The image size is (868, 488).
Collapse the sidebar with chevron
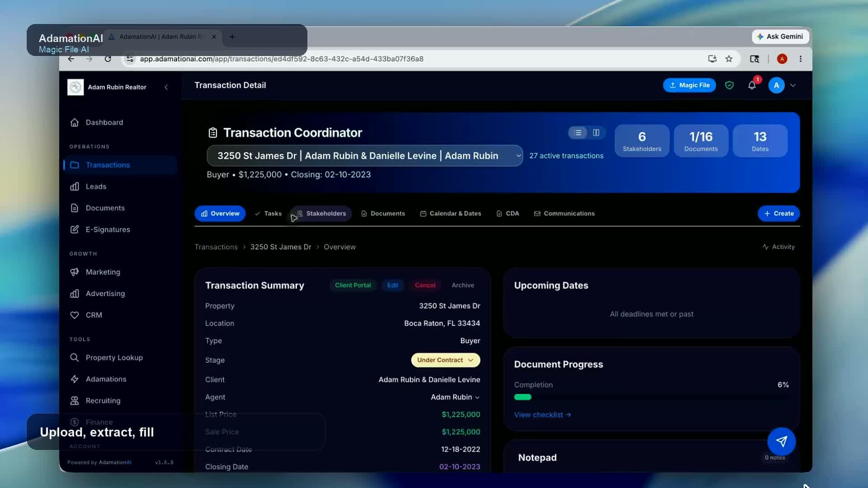coord(166,87)
